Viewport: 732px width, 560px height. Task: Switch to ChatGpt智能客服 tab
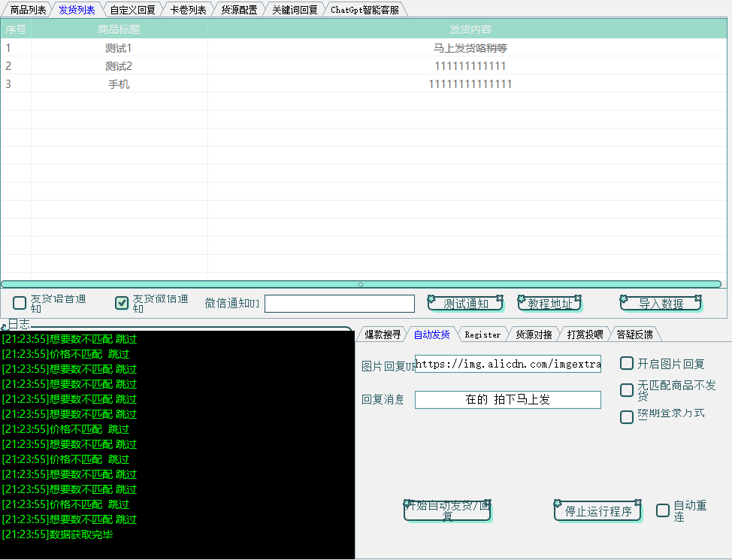click(x=366, y=9)
